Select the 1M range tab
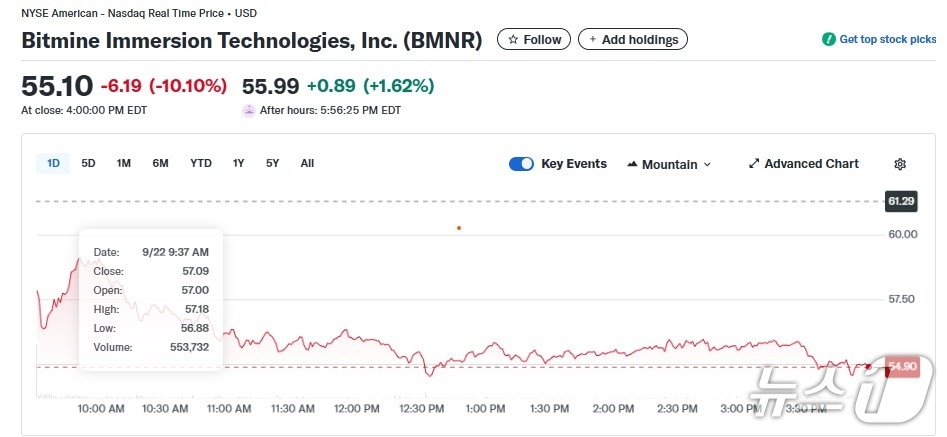Viewport: 947px width, 437px height. click(x=124, y=163)
